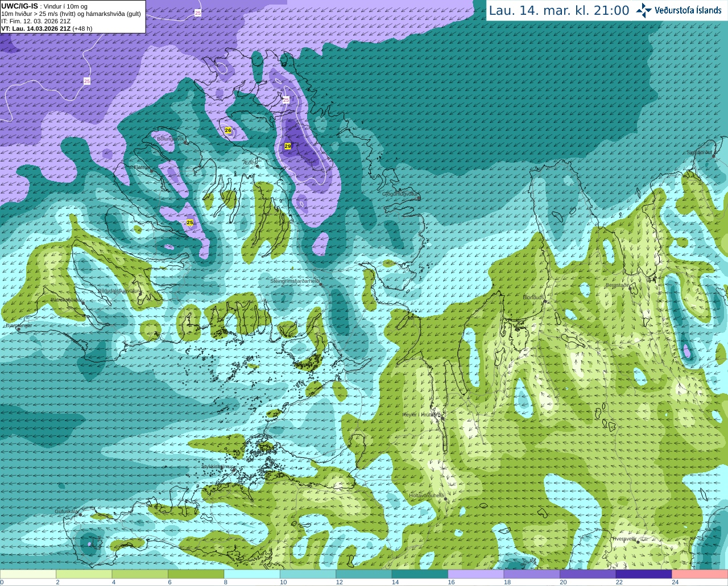Click the white 25 contour label nearest the map title box
728x586 pixels.
click(x=197, y=13)
